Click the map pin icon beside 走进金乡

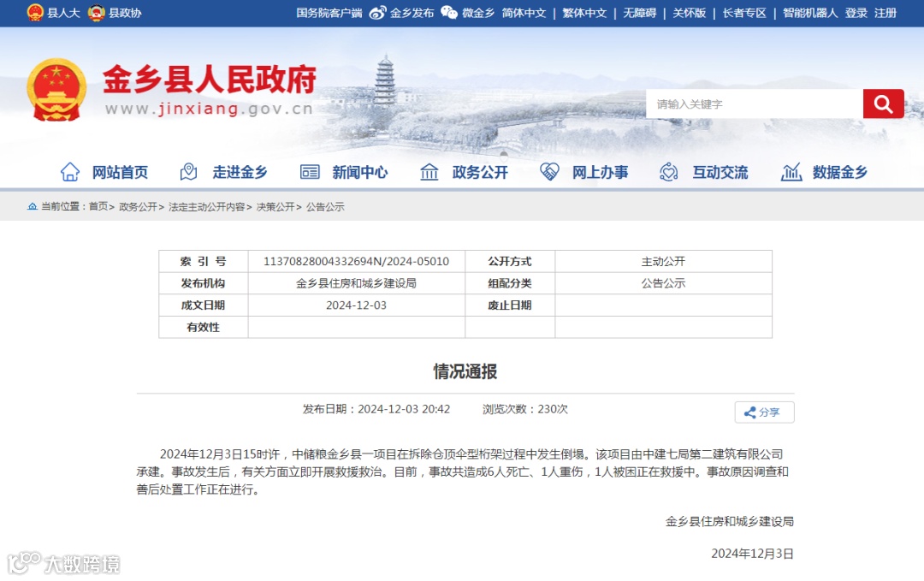coord(188,172)
